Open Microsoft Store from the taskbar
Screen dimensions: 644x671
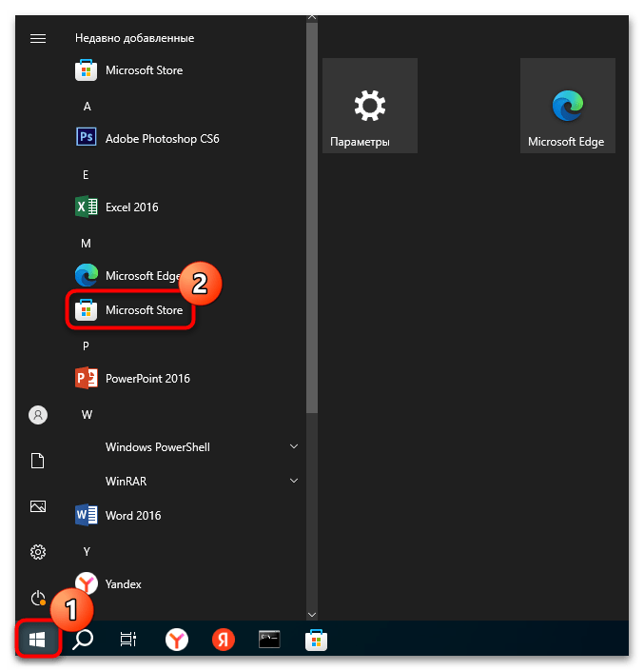(x=316, y=640)
